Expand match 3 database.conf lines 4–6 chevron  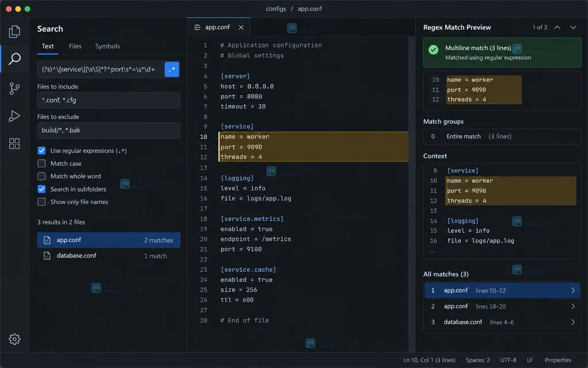pyautogui.click(x=572, y=322)
